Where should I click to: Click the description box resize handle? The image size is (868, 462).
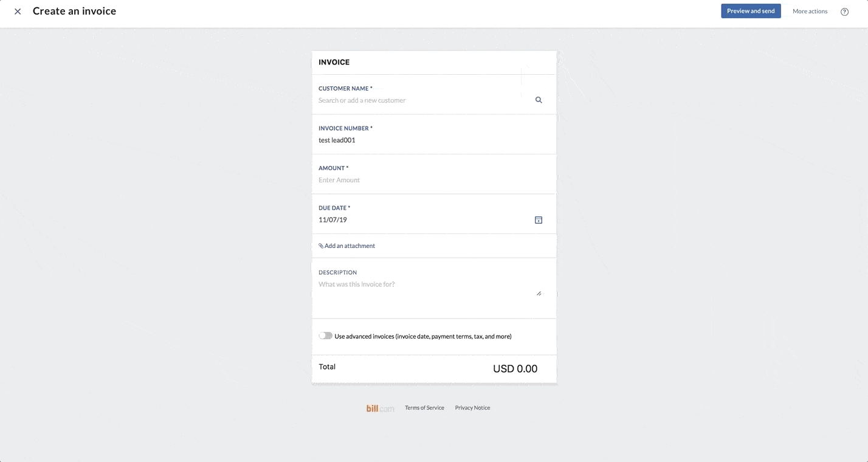pyautogui.click(x=539, y=292)
